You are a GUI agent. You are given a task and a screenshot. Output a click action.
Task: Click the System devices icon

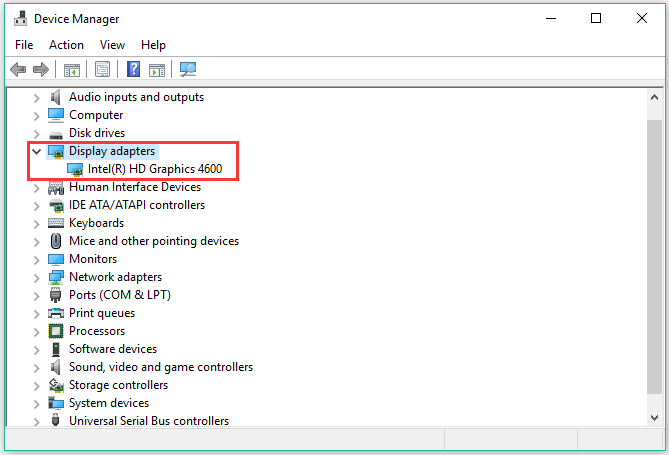tap(56, 403)
